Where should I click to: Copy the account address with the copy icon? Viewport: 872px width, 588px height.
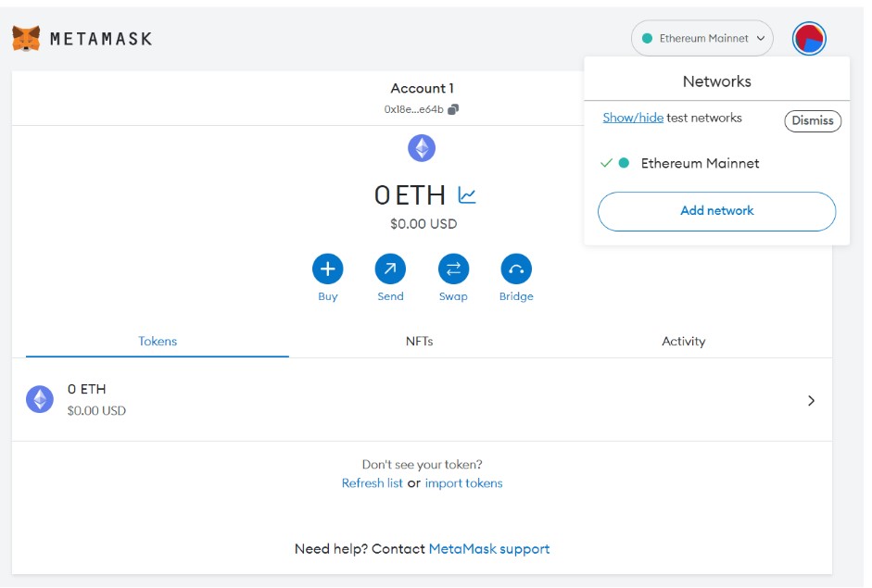[x=454, y=109]
